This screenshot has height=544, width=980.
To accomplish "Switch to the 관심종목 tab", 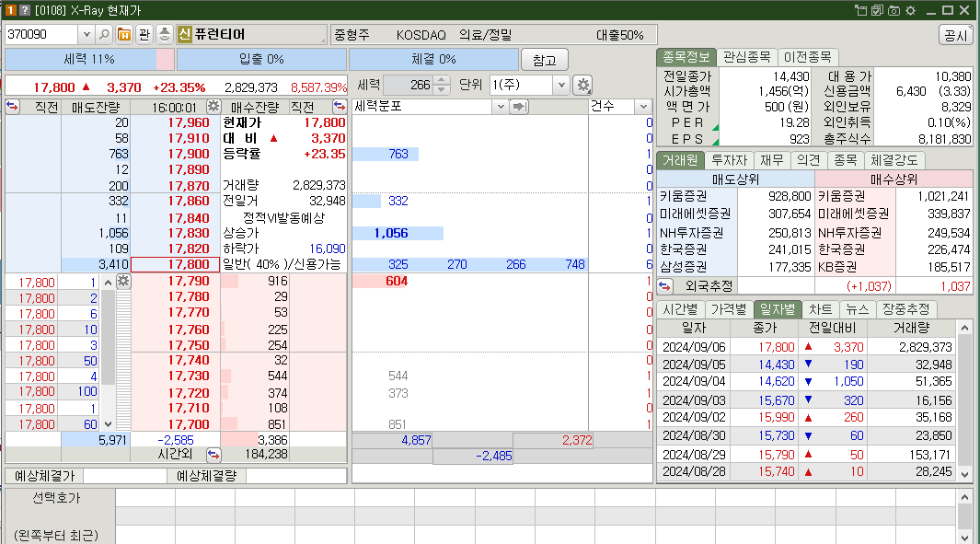I will click(746, 57).
